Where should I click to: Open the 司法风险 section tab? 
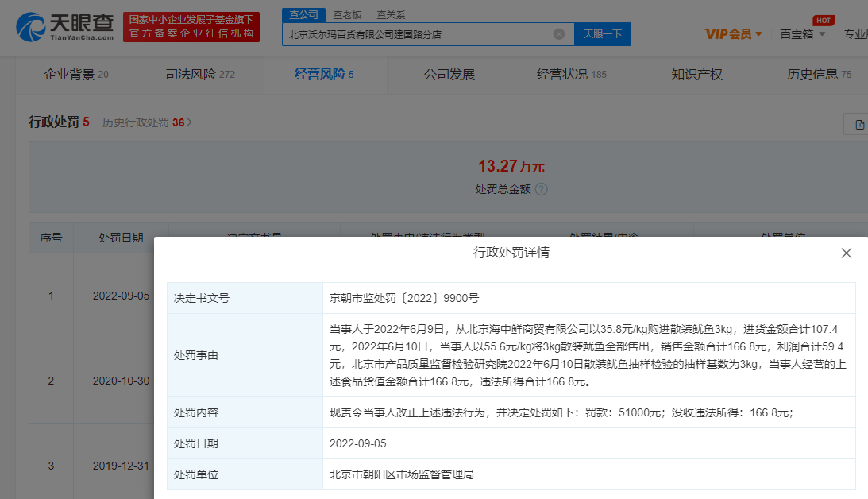199,75
